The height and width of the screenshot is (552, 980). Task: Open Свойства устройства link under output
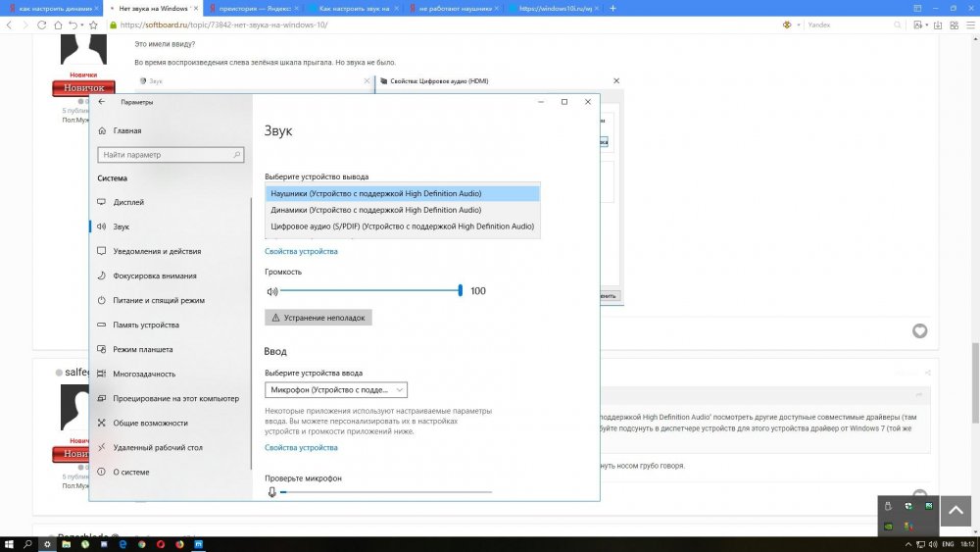point(301,251)
